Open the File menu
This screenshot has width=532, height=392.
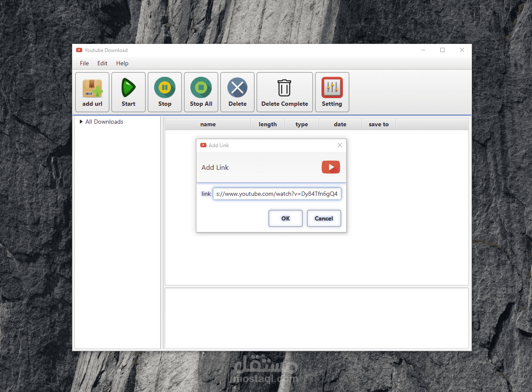(85, 63)
